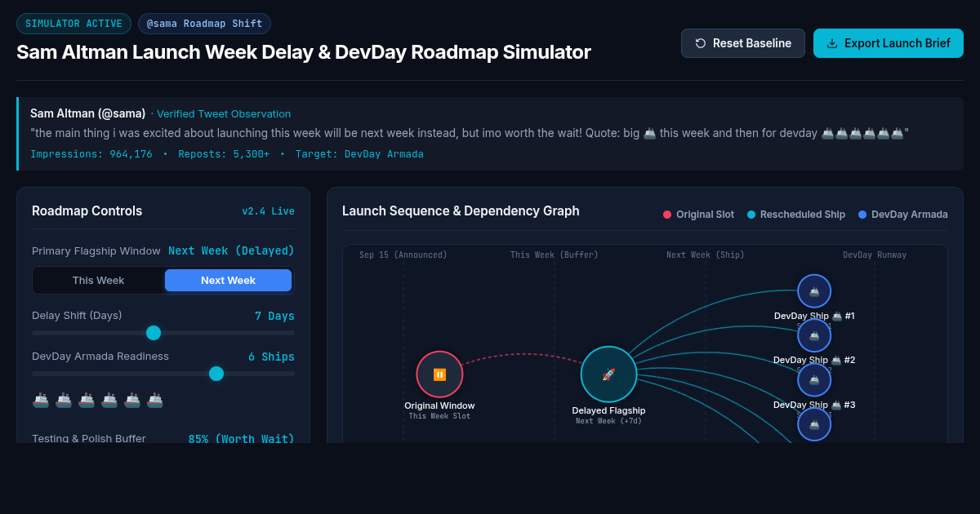Click the last ship emoji under Armada Readiness
This screenshot has width=980, height=514.
click(x=155, y=400)
